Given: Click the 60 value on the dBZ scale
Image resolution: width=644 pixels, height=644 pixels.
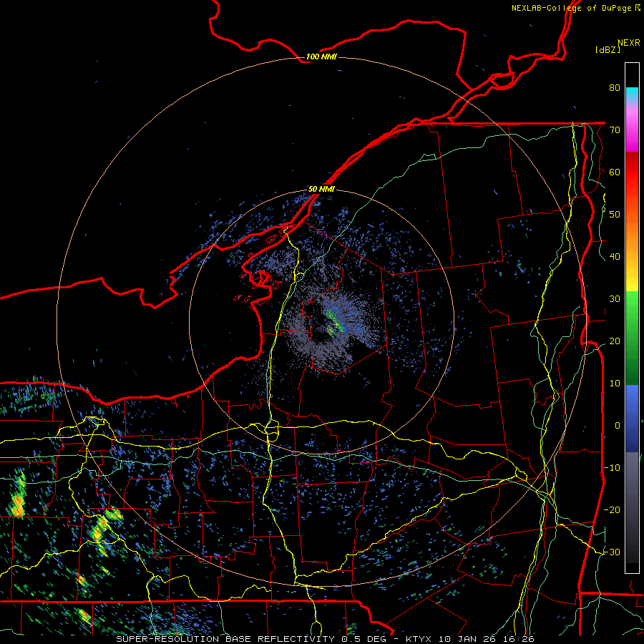Looking at the screenshot, I should click(x=615, y=172).
